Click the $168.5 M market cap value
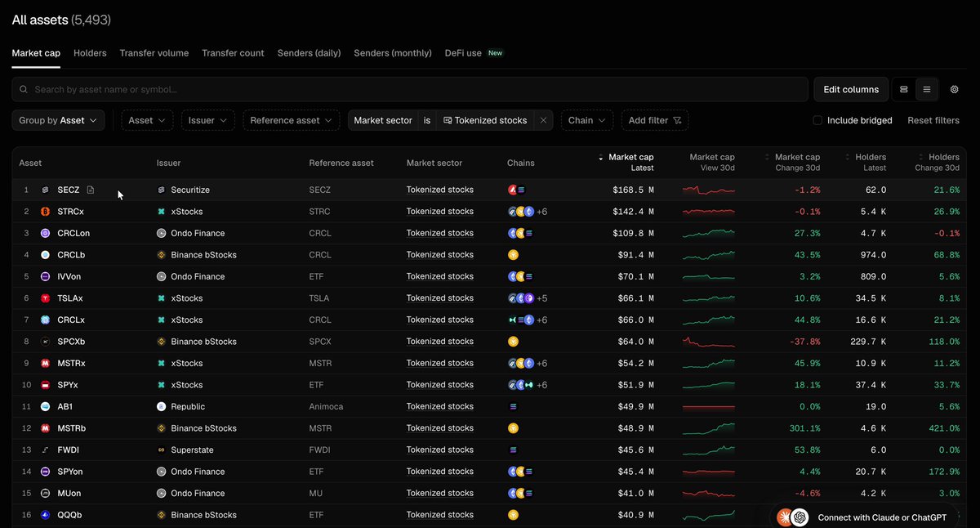This screenshot has width=980, height=528. [633, 190]
